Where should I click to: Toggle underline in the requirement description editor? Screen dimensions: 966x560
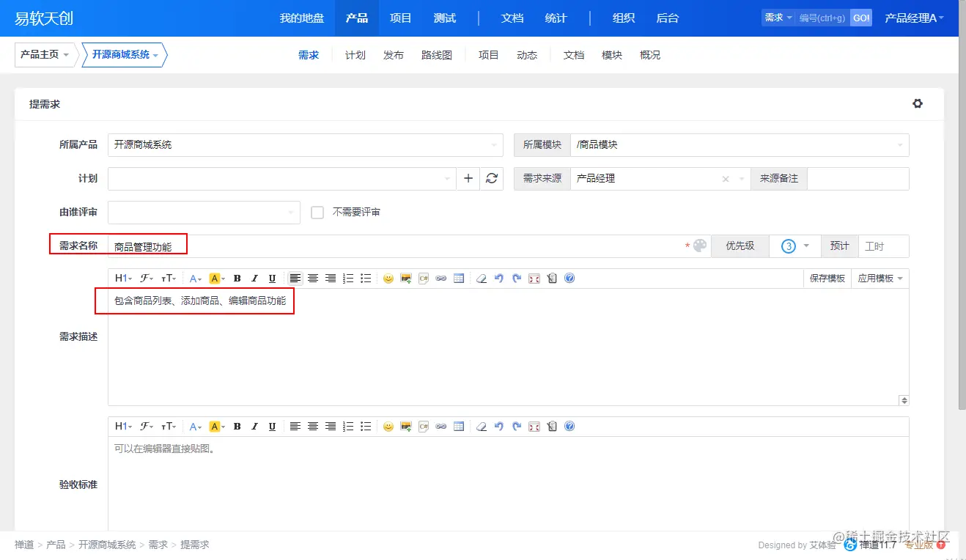tap(272, 279)
